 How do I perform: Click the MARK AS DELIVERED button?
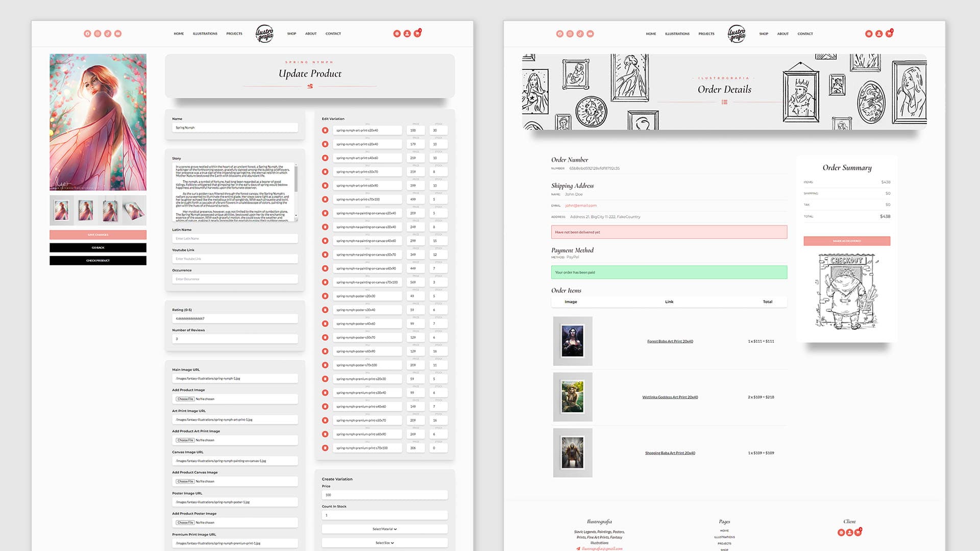click(x=847, y=241)
